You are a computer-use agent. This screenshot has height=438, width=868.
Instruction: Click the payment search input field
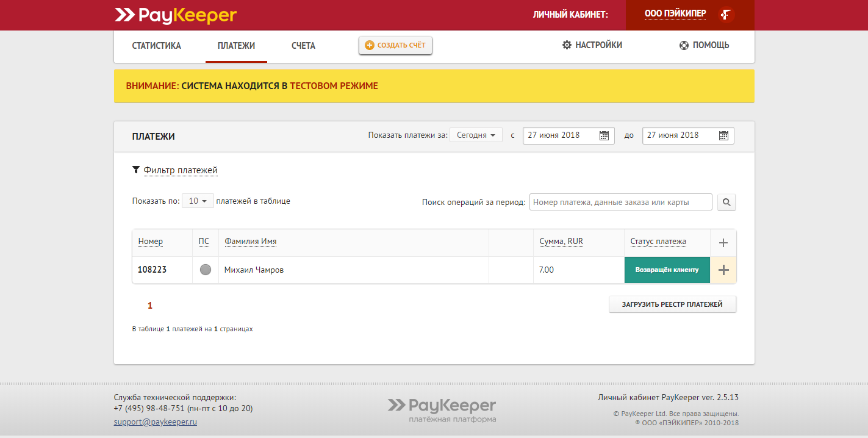[620, 202]
